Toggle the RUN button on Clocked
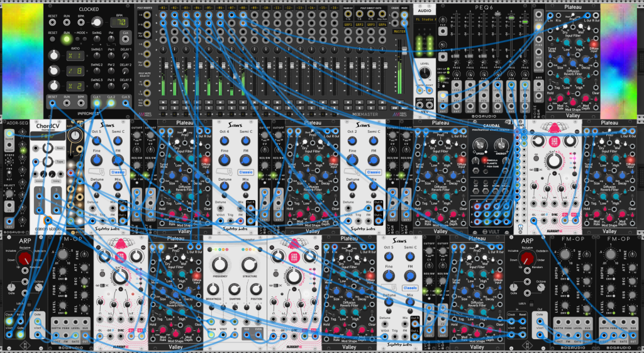Image resolution: width=644 pixels, height=353 pixels. (x=66, y=40)
